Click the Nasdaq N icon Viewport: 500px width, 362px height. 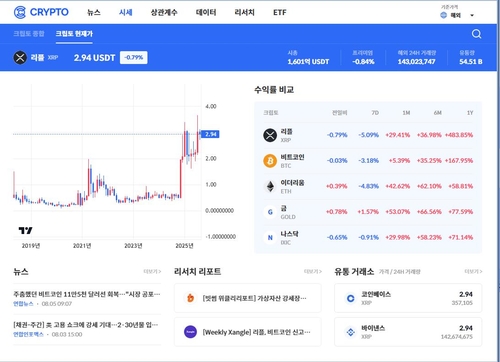click(x=270, y=238)
